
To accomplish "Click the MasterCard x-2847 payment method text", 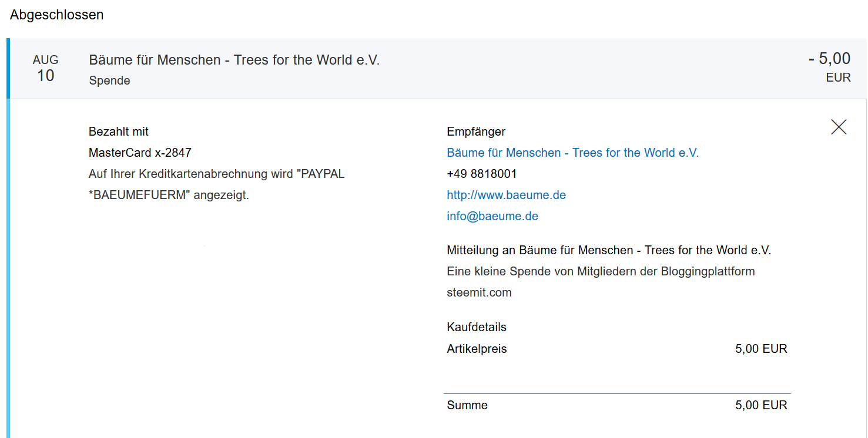I will pyautogui.click(x=140, y=153).
